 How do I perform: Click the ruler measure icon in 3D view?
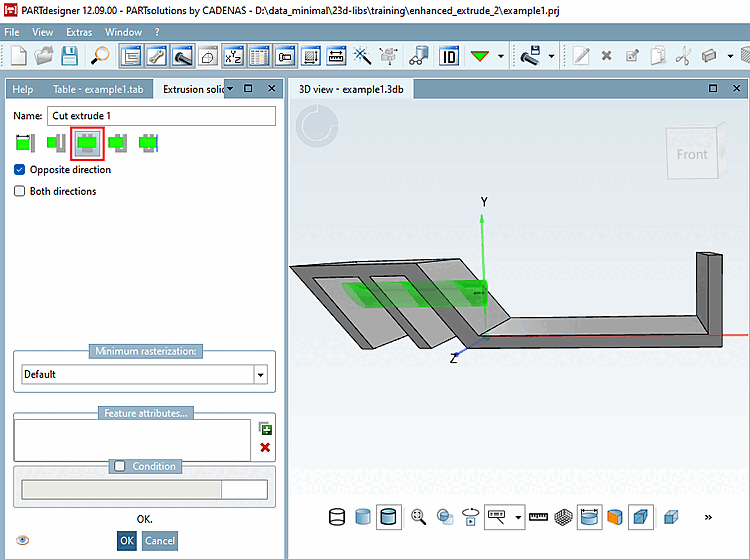(539, 517)
